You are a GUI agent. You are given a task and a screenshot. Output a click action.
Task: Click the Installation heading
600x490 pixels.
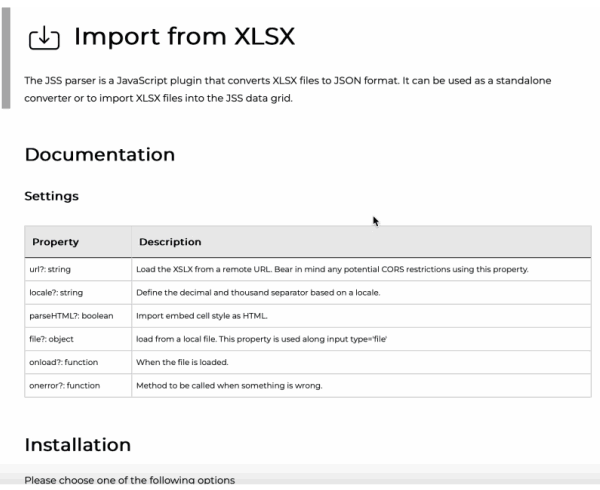pos(78,445)
